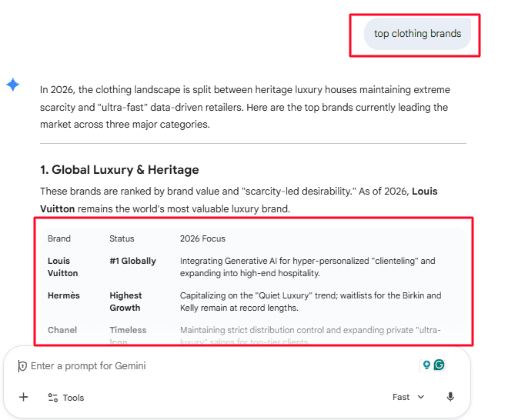Click the Tools sliders icon
The height and width of the screenshot is (420, 508).
[53, 398]
